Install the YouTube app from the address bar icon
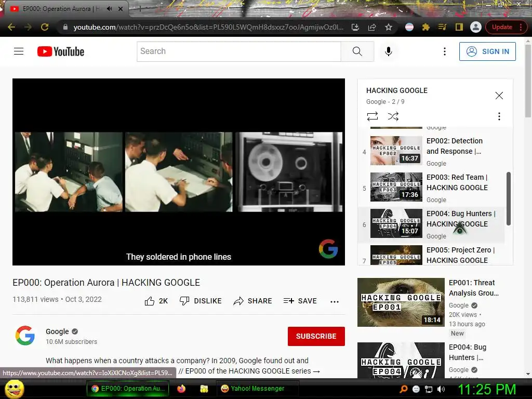The height and width of the screenshot is (399, 532). [355, 27]
